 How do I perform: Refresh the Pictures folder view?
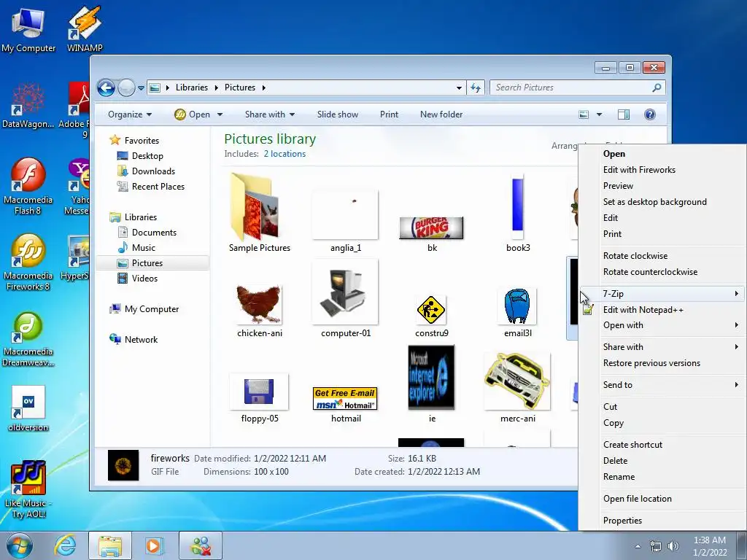tap(476, 87)
